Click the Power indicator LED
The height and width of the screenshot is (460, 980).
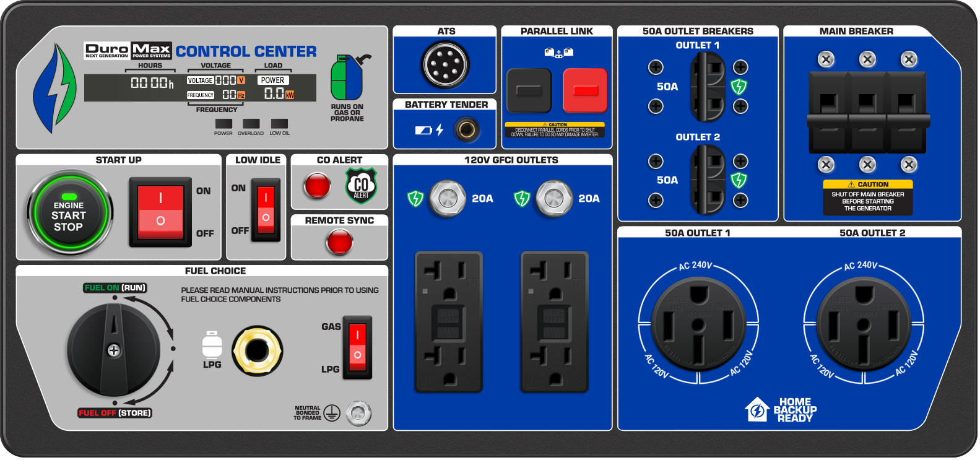click(x=223, y=124)
